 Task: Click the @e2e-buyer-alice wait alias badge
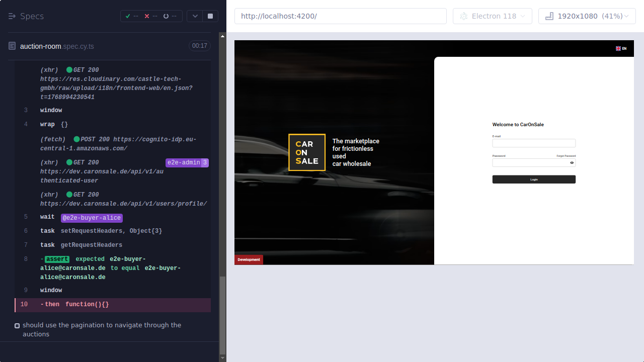92,217
